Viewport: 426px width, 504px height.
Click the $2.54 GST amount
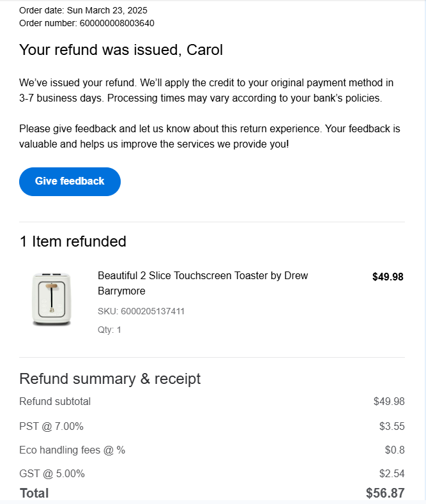tap(392, 473)
